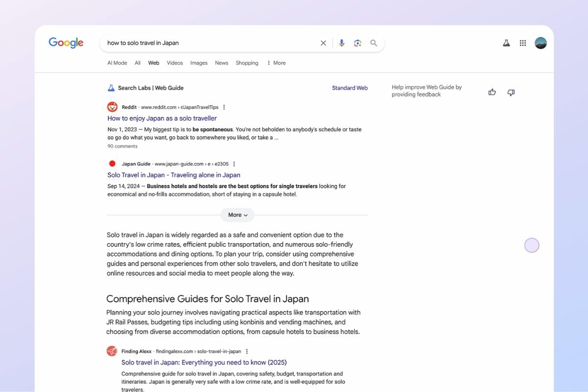Click the Reddit favicon
This screenshot has width=588, height=392.
click(x=112, y=107)
